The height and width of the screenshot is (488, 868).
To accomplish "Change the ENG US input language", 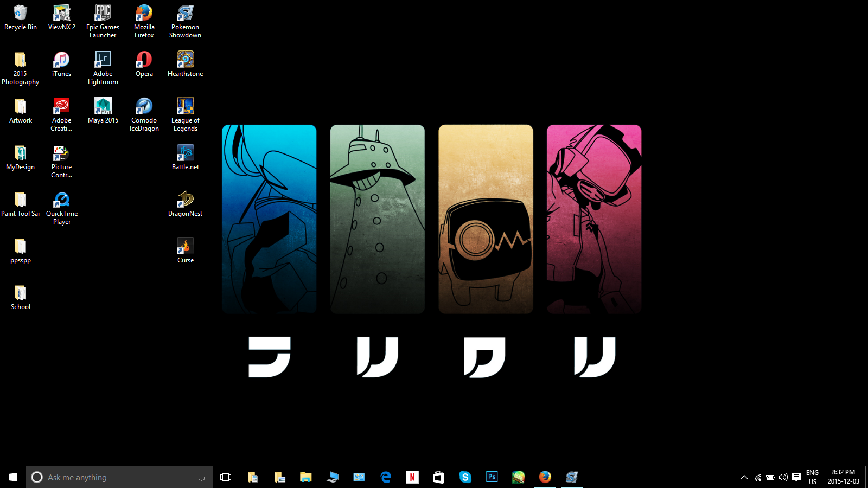I will (x=812, y=477).
